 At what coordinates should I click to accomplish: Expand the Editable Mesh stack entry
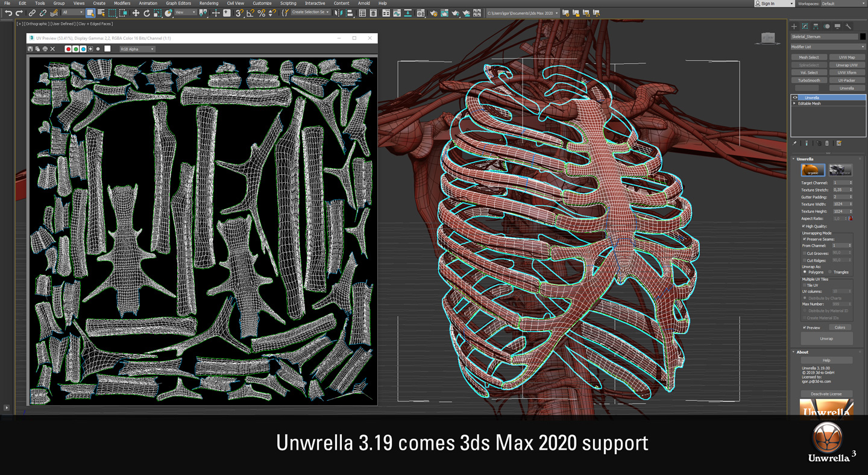[794, 104]
